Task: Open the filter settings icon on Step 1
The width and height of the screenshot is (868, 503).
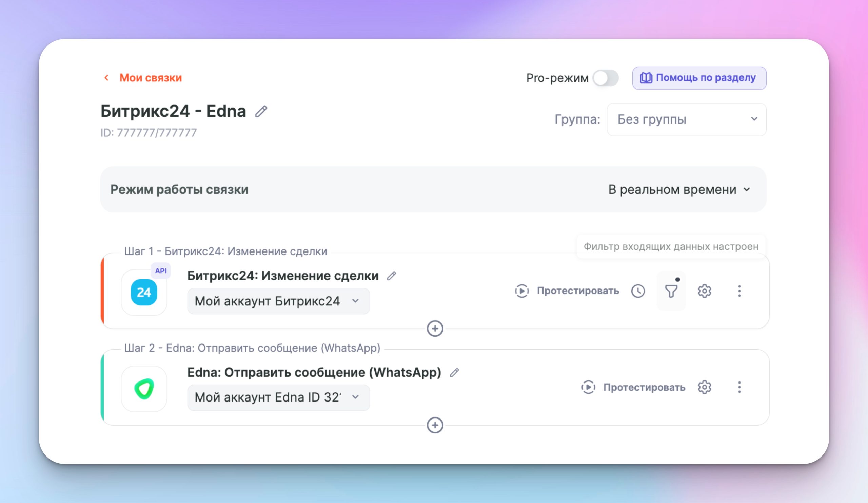Action: 671,291
